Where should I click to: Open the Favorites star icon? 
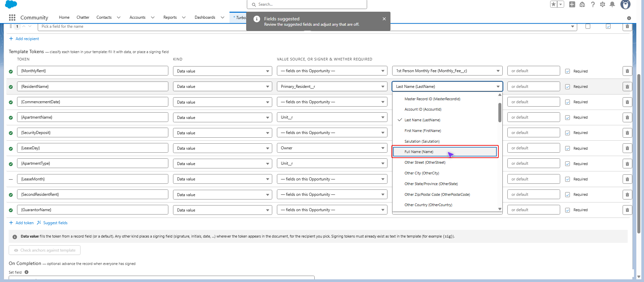tap(553, 4)
